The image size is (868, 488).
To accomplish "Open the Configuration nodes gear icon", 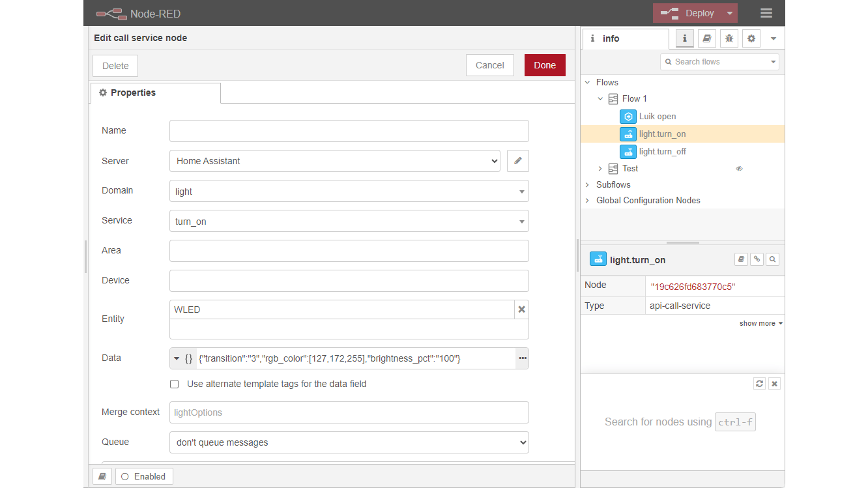I will (751, 38).
